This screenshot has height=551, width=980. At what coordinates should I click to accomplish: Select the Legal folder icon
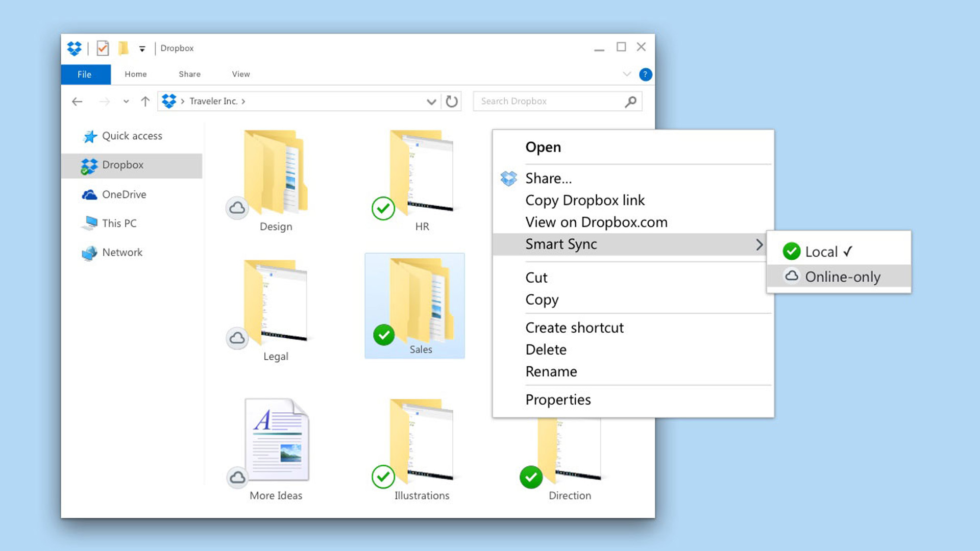[276, 302]
